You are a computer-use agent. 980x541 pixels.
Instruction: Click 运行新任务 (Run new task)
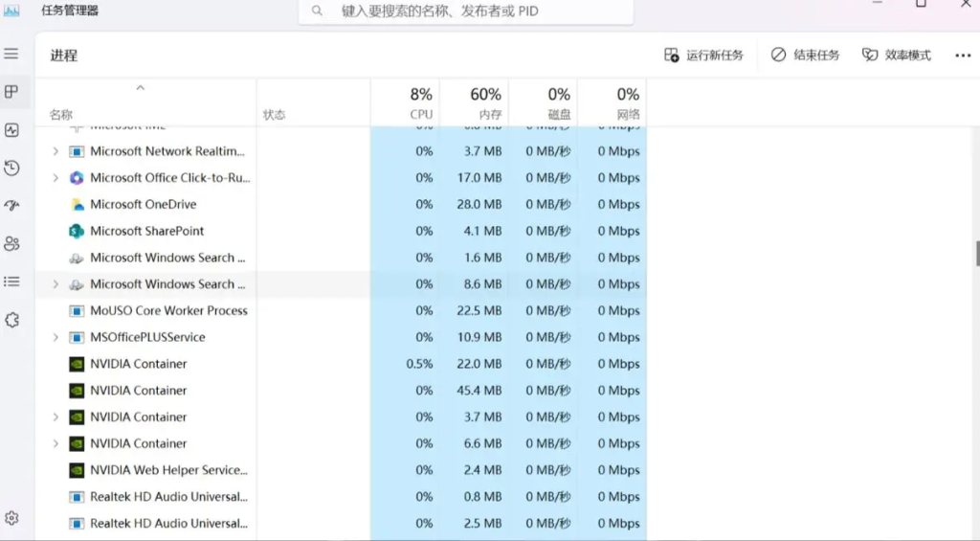(x=703, y=56)
